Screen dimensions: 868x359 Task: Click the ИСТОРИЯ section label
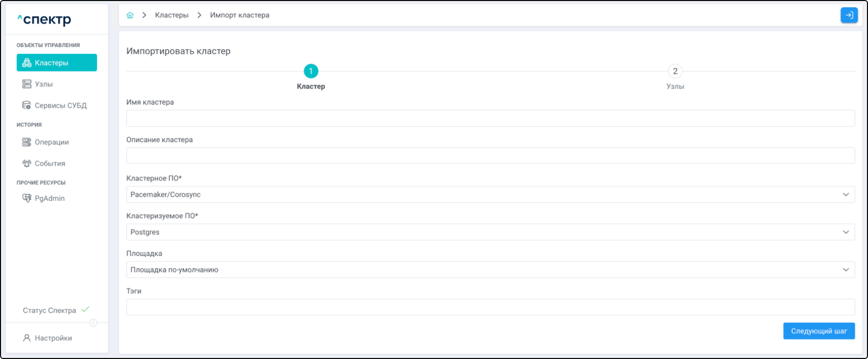pos(29,125)
